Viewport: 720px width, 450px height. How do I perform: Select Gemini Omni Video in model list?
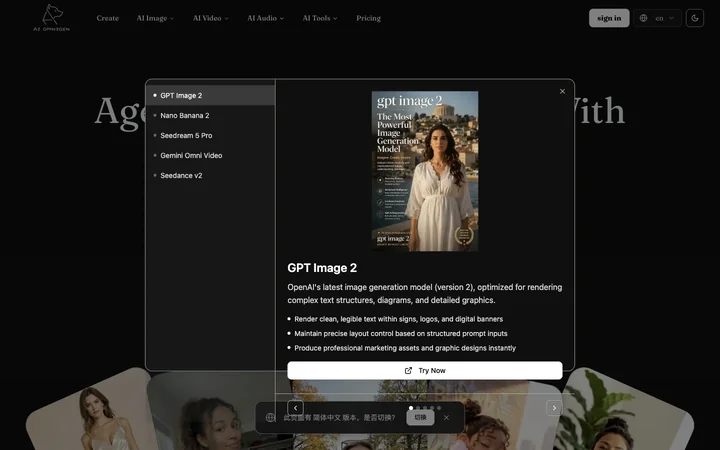(211, 155)
